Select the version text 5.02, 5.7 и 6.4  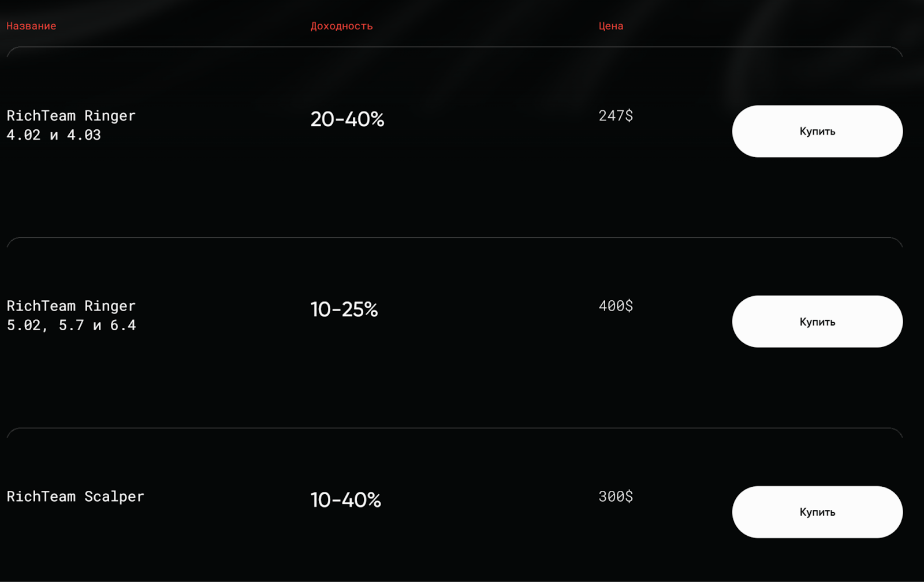(71, 326)
